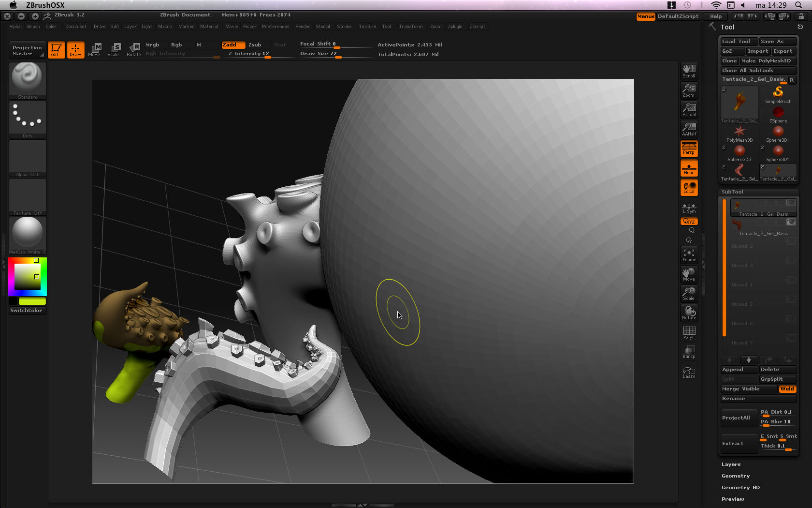
Task: Open the Zplugin menu
Action: pos(455,27)
